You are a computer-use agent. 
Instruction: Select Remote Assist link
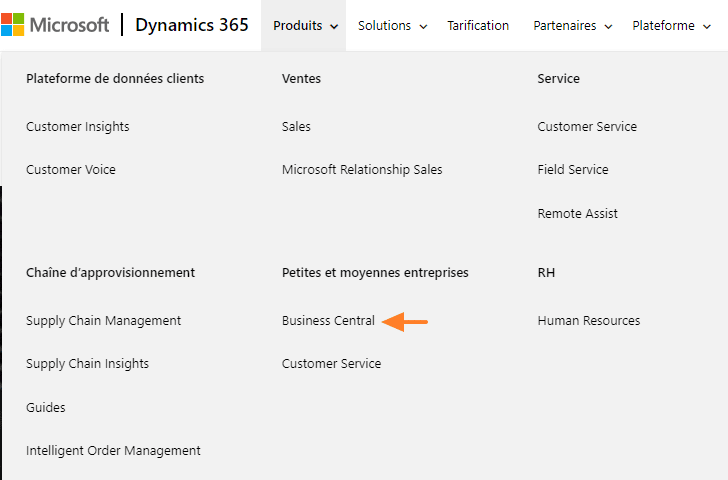point(577,214)
